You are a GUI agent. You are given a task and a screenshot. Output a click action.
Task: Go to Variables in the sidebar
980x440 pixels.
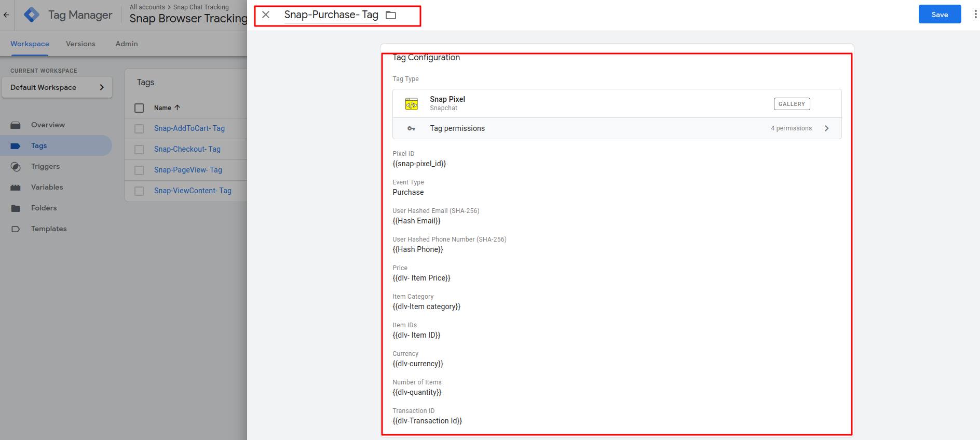(47, 187)
